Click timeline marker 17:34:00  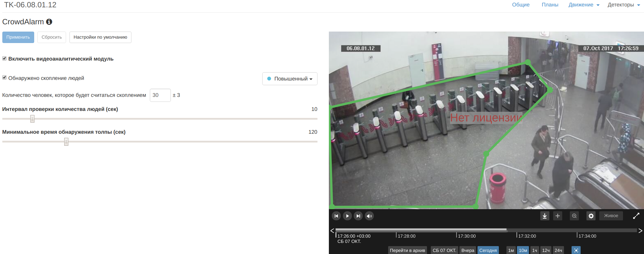[x=587, y=236]
